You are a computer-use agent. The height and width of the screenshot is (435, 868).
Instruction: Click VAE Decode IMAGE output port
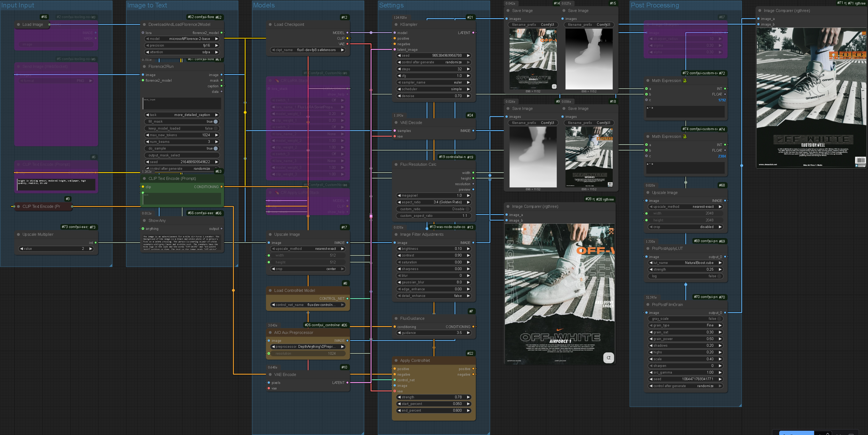(473, 131)
